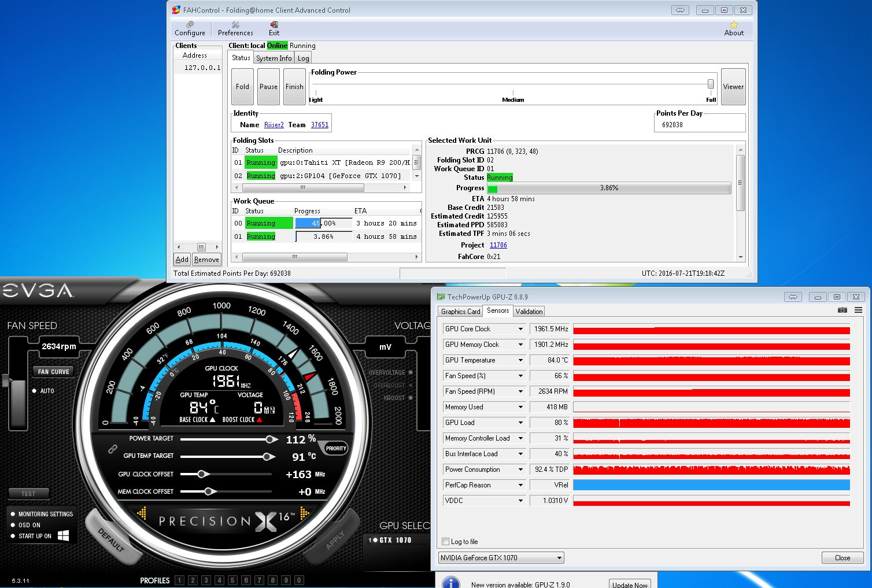The width and height of the screenshot is (872, 588).
Task: Switch to Status tab in FAHControl
Action: click(x=241, y=57)
